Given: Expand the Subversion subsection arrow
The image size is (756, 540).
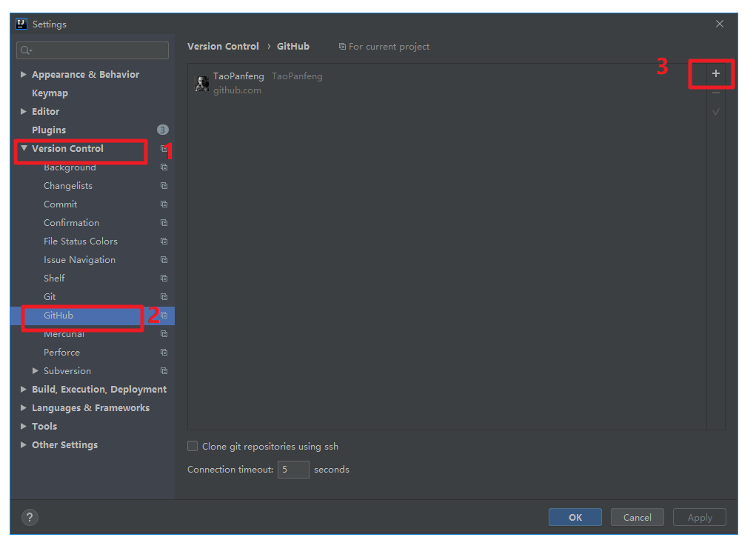Looking at the screenshot, I should pos(36,370).
